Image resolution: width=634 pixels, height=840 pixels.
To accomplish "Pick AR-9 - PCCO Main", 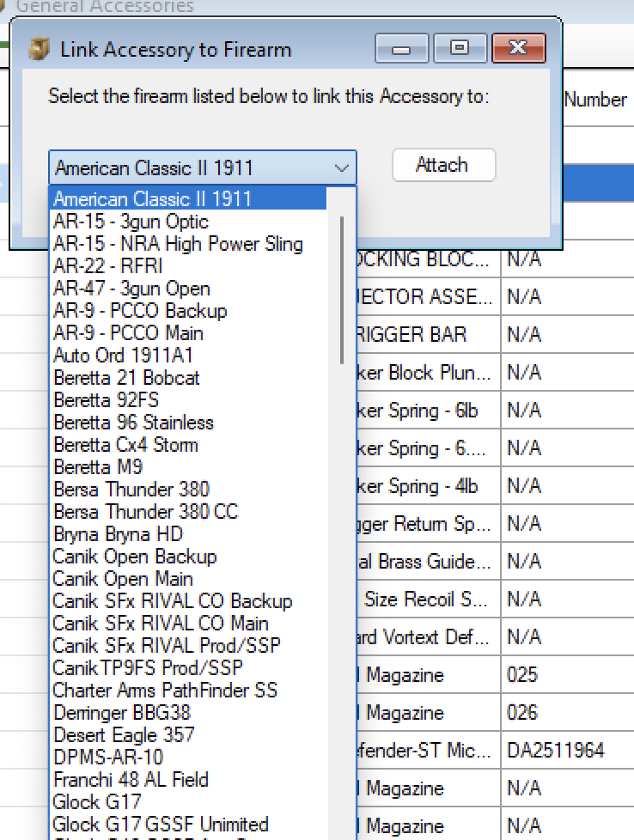I will click(x=188, y=332).
